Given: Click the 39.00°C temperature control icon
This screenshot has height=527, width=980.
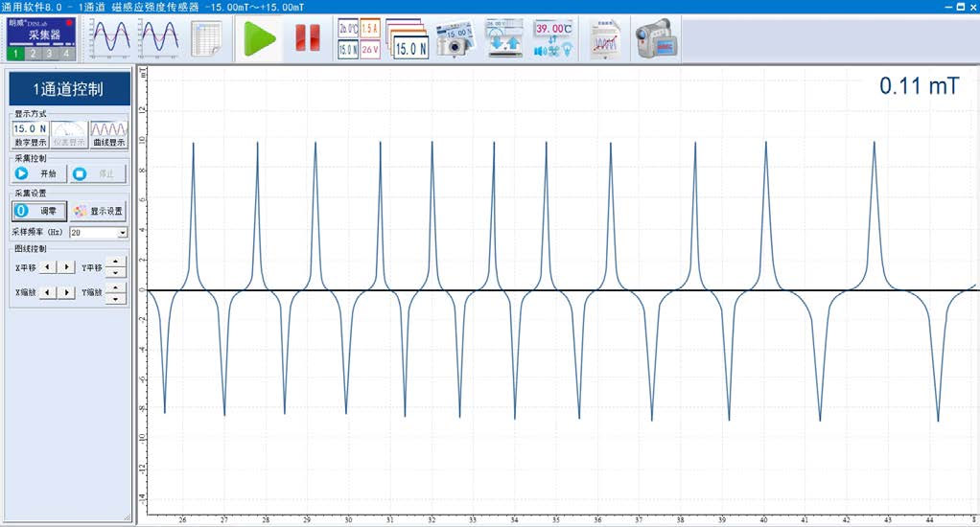Looking at the screenshot, I should pos(553,38).
